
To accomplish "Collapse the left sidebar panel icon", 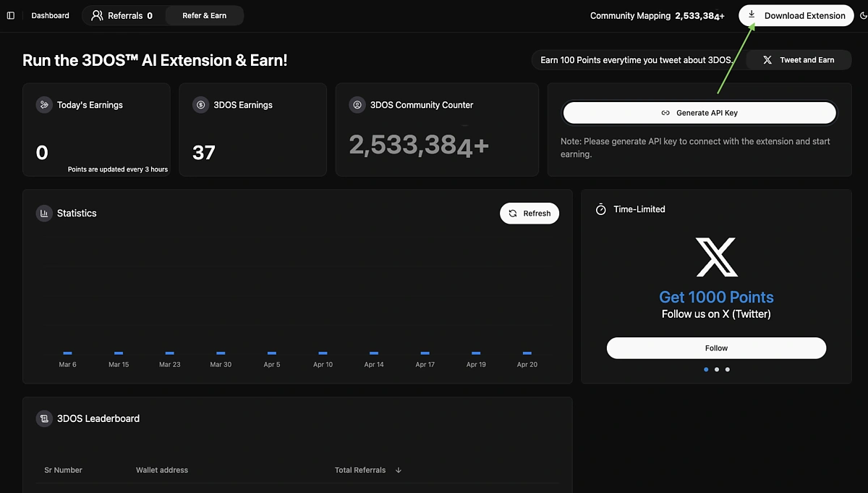I will (10, 15).
